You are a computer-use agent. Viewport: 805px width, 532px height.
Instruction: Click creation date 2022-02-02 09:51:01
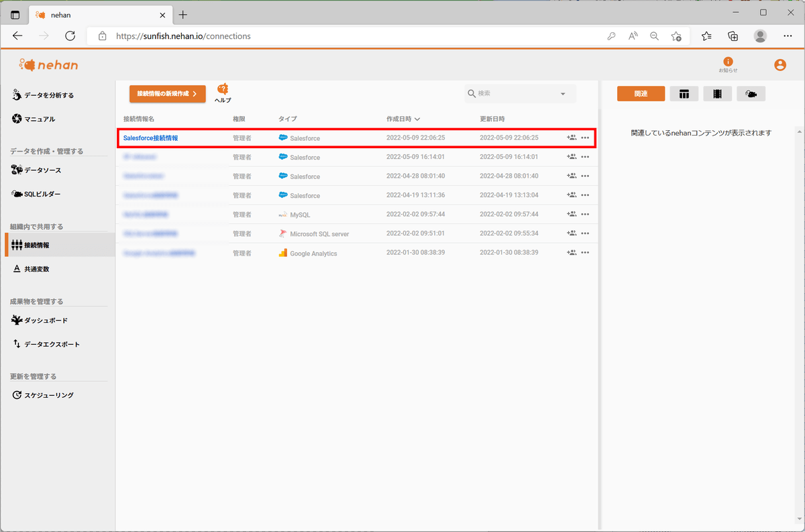pos(416,233)
